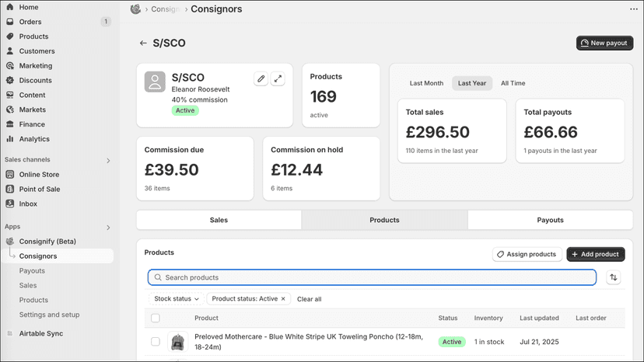The height and width of the screenshot is (362, 644).
Task: Click the sort products arrows button
Action: [613, 277]
